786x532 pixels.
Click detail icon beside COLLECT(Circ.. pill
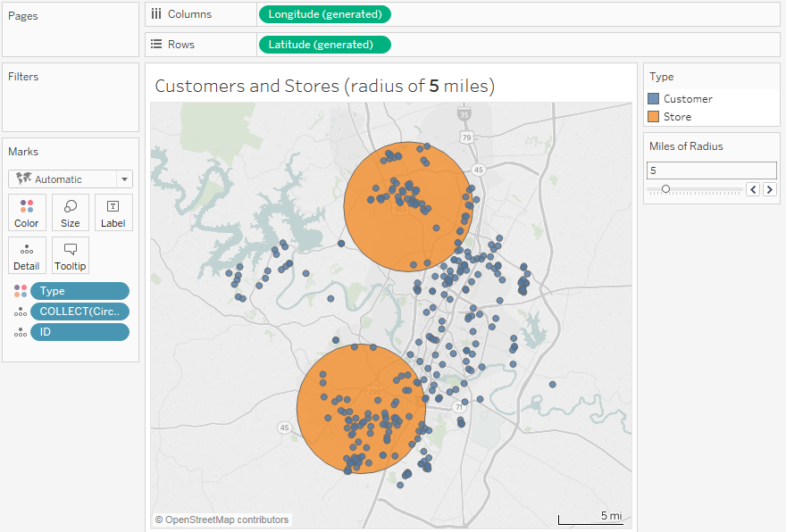point(21,312)
